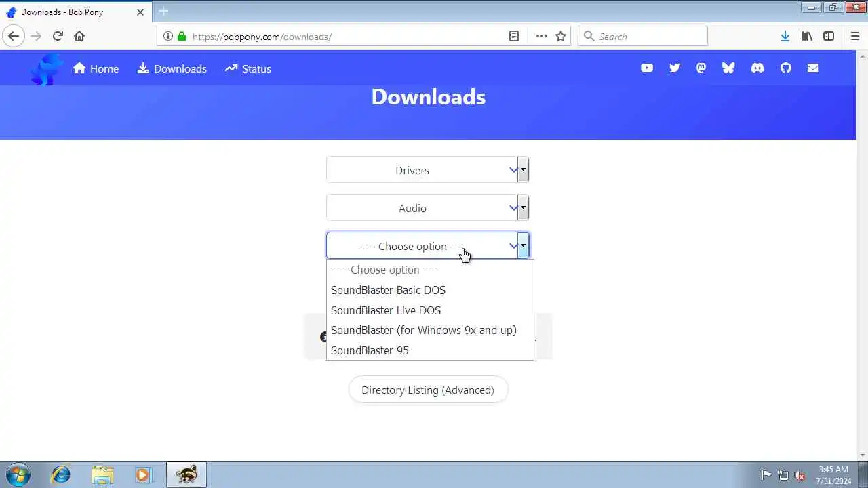The height and width of the screenshot is (488, 868).
Task: Visit the YouTube social link
Action: (647, 68)
